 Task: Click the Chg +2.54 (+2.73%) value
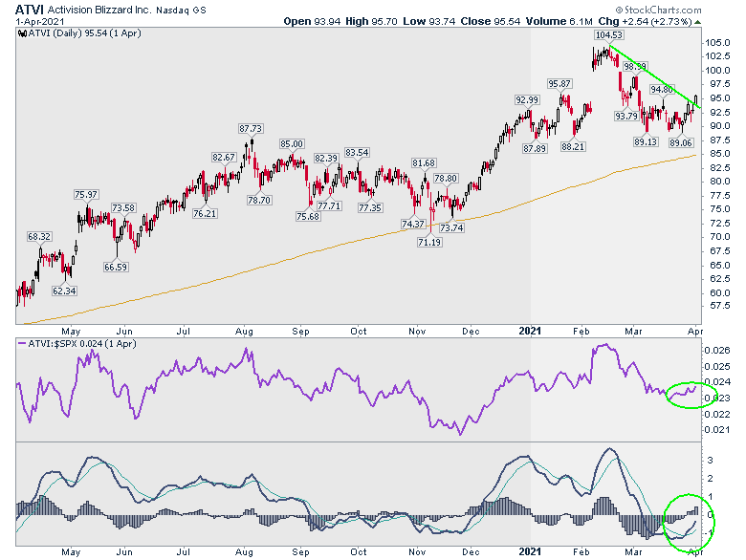click(645, 21)
